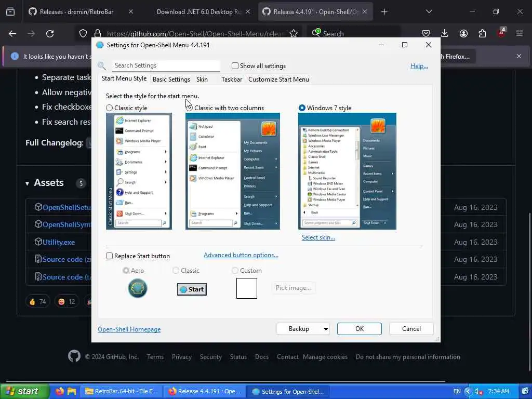Click the thumbs-up 74 reaction
The height and width of the screenshot is (399, 532).
(x=37, y=302)
